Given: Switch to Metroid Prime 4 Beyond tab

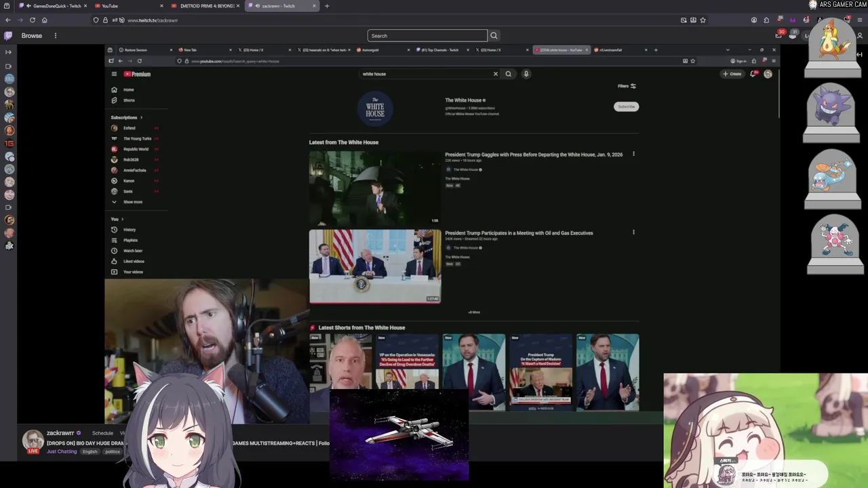Looking at the screenshot, I should pyautogui.click(x=206, y=6).
